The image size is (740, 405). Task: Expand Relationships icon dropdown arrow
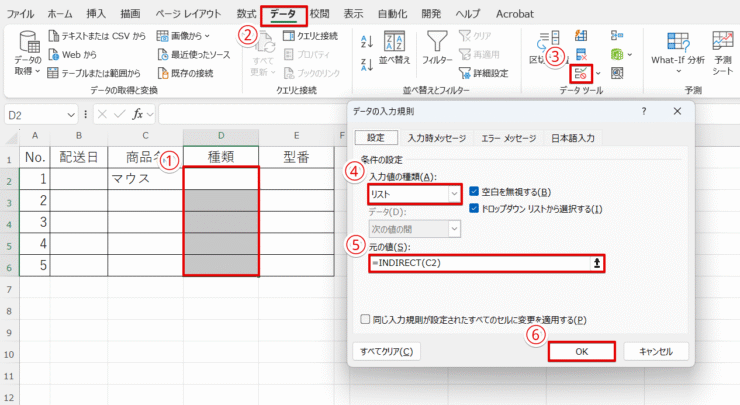[630, 55]
